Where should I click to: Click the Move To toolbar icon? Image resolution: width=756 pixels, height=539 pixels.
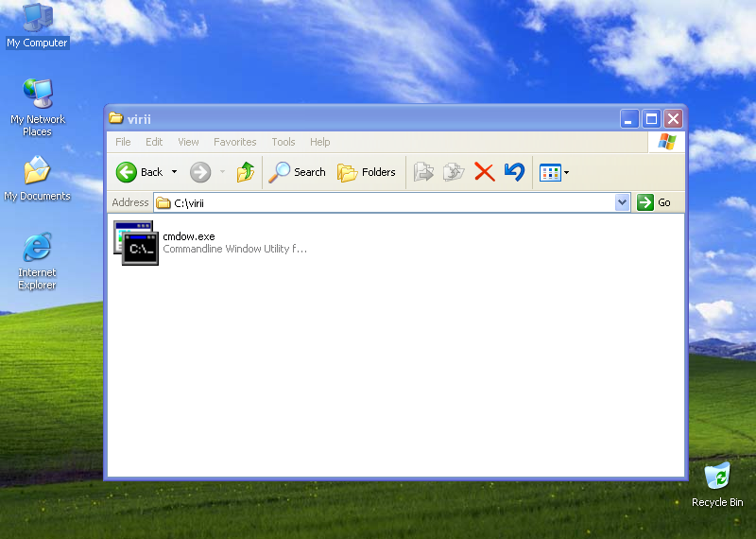click(423, 172)
